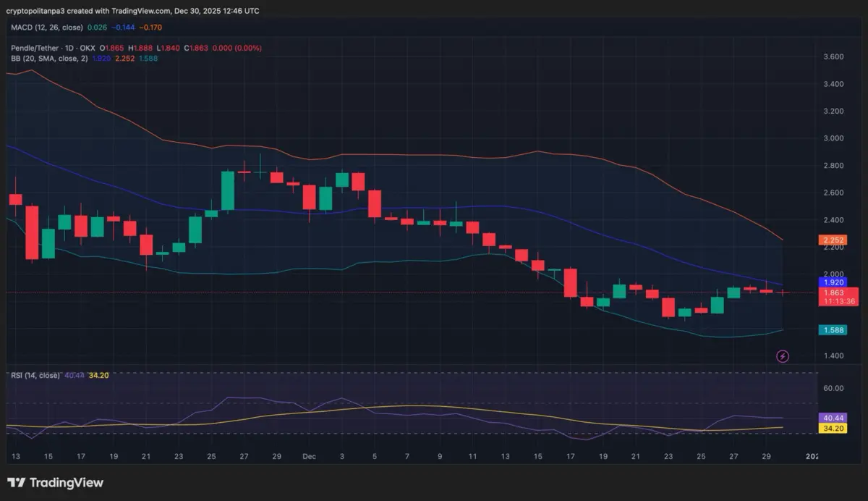Click the blue 1.920 basis price tag

tap(831, 282)
